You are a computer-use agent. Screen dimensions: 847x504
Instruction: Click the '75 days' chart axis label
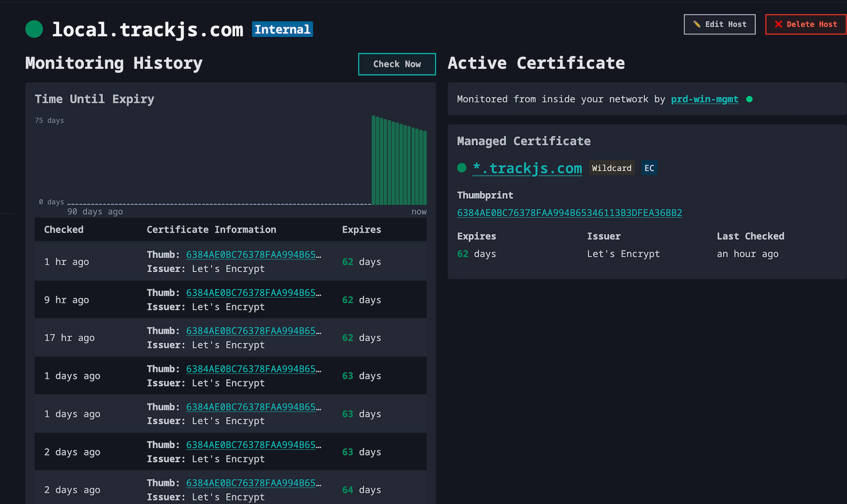(x=49, y=120)
